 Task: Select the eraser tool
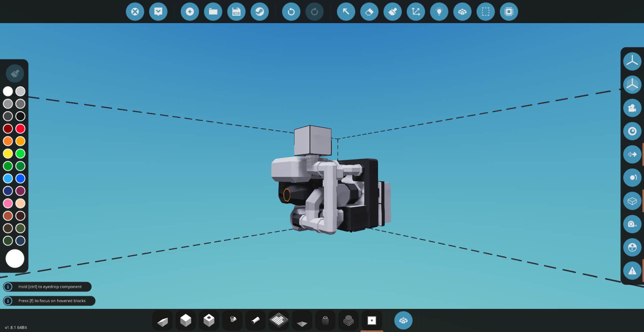pos(369,12)
